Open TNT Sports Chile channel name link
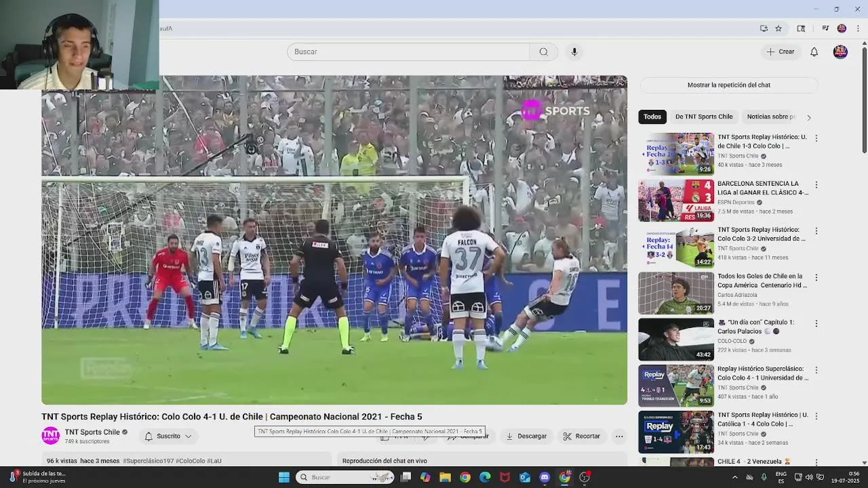The image size is (868, 488). (92, 432)
